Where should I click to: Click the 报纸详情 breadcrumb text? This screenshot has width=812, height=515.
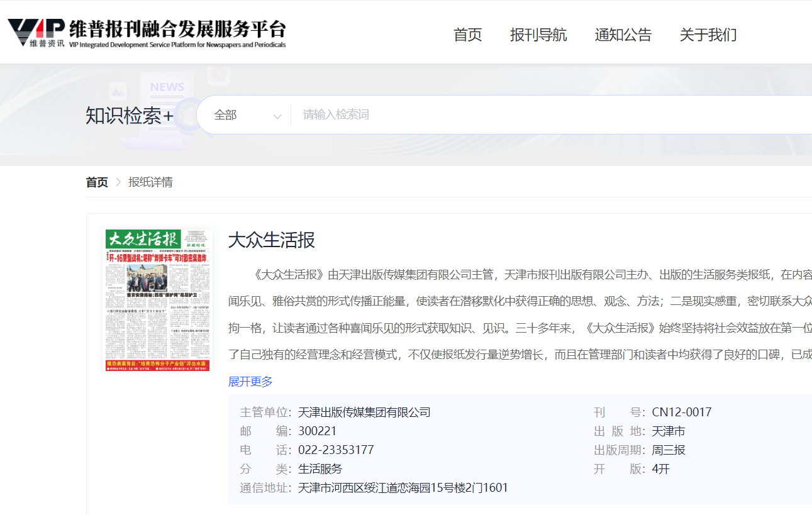click(x=150, y=182)
